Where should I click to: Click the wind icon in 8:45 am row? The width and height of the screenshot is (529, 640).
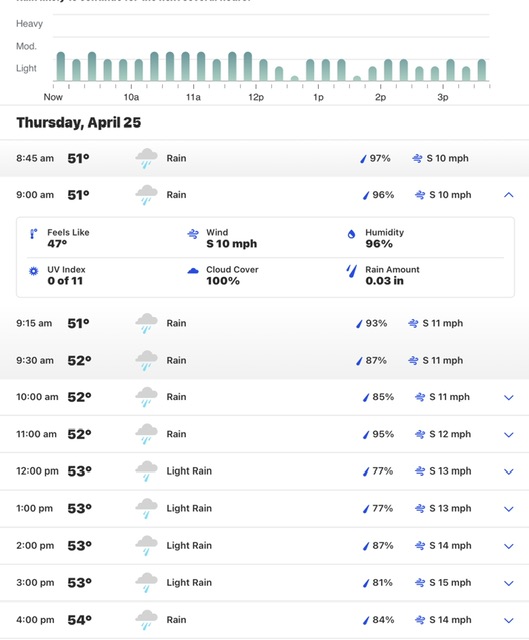(417, 159)
